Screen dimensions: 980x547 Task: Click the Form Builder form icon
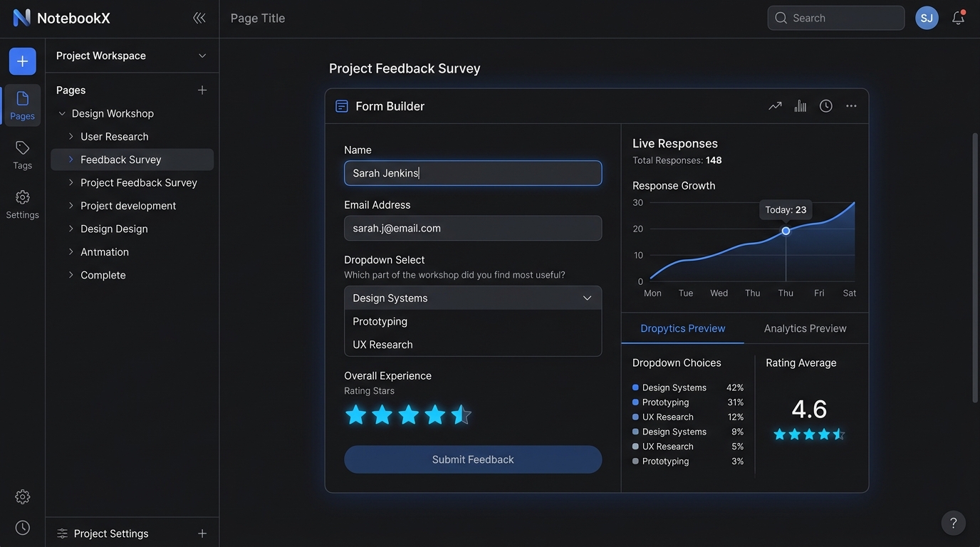pos(342,106)
